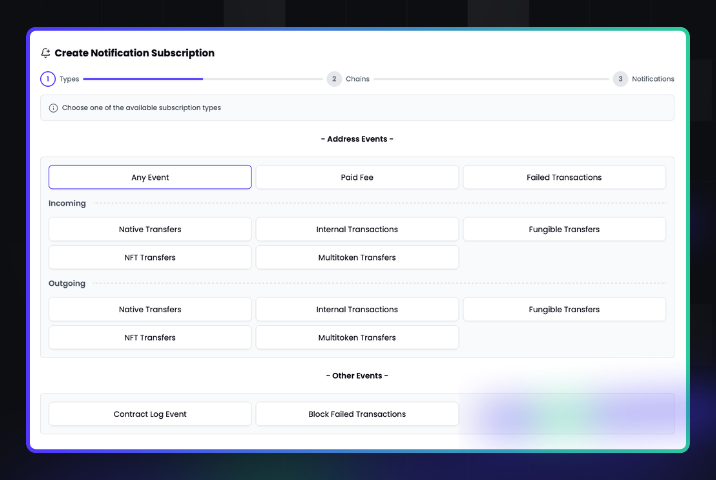716x480 pixels.
Task: Select Block Failed Transactions type
Action: coord(357,414)
